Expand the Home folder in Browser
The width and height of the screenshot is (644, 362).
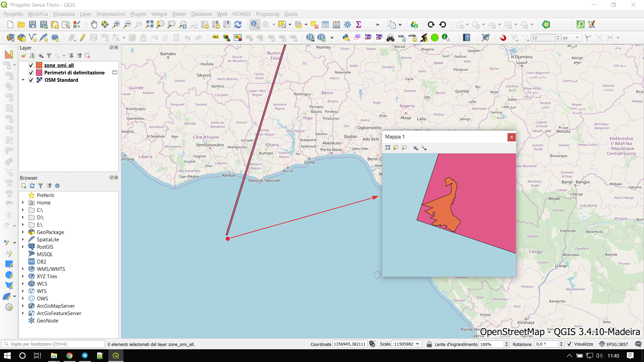coord(23,203)
